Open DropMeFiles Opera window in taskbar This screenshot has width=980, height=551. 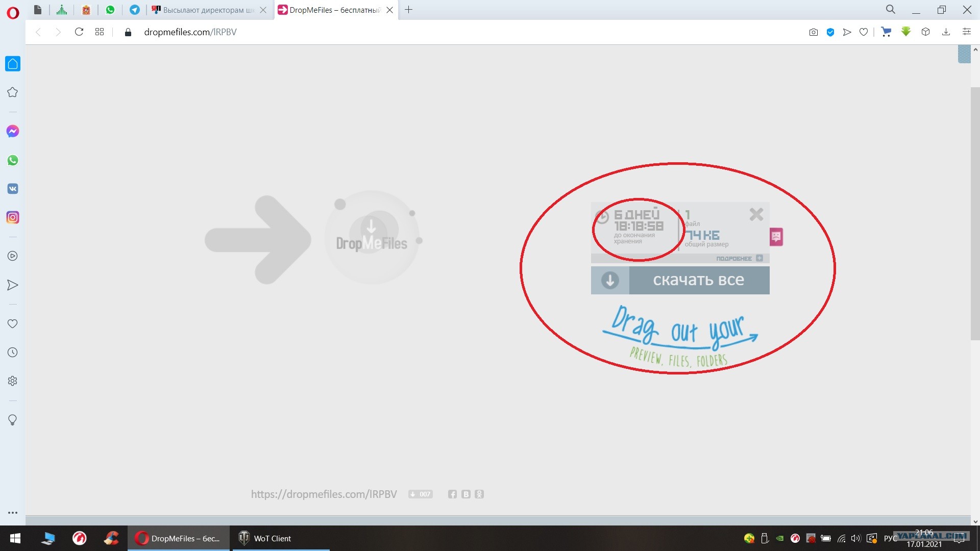[179, 538]
